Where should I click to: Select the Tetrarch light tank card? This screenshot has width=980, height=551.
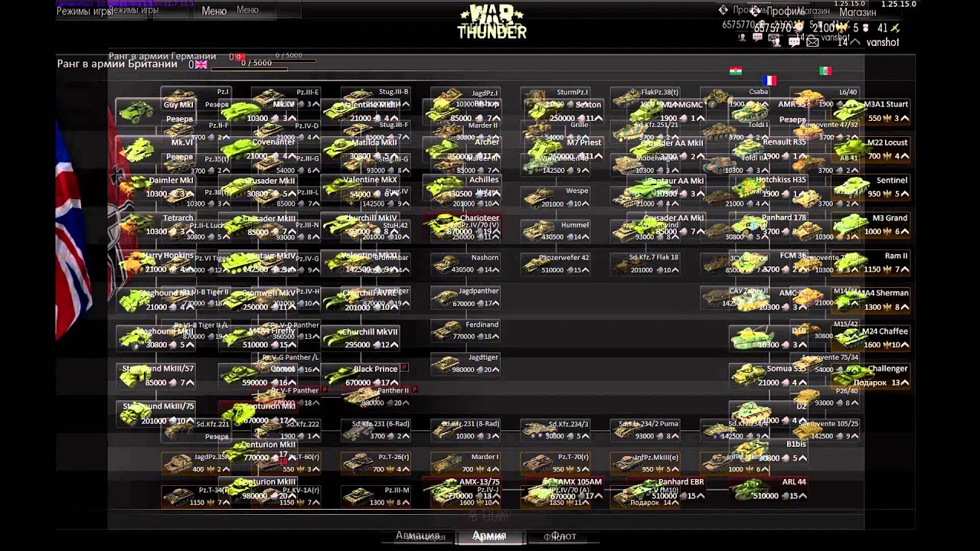(x=155, y=225)
